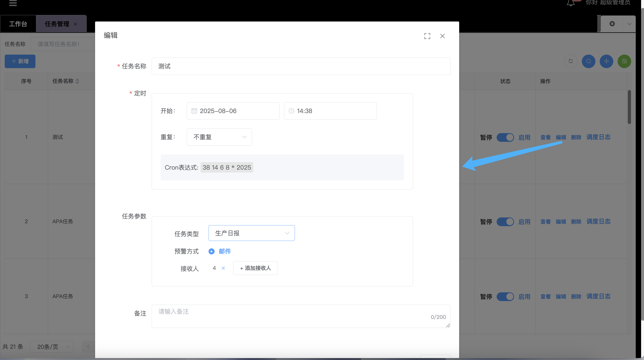
Task: Click the hamburger menu icon at top left
Action: (13, 3)
